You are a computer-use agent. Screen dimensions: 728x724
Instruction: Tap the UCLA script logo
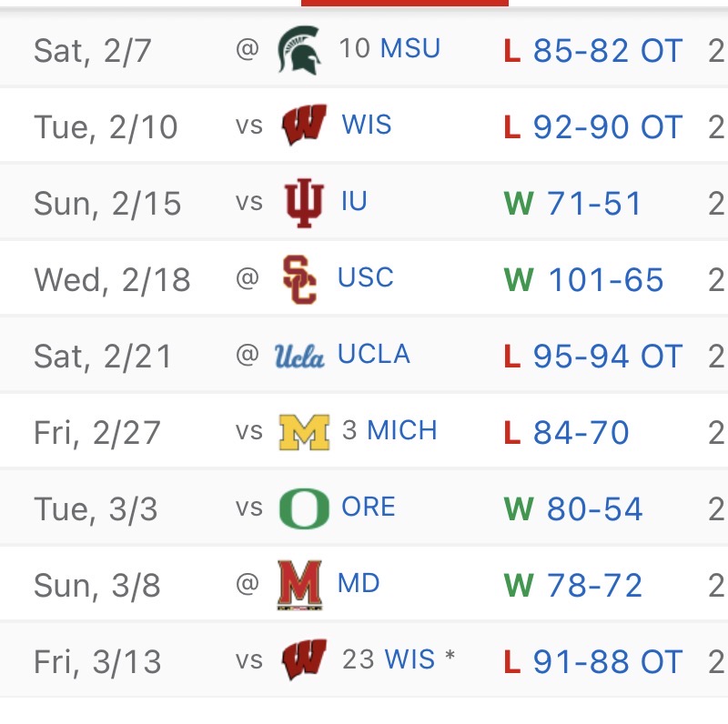[299, 357]
